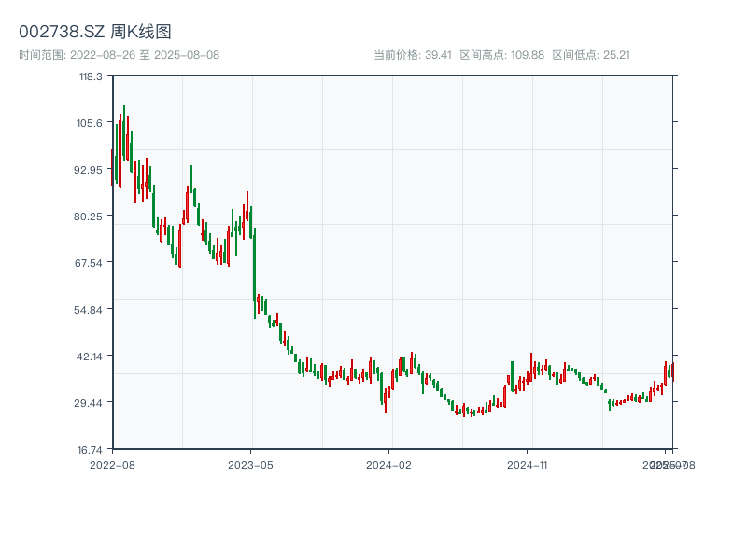Click the 92.95 y-axis tick label
This screenshot has height=560, width=747.
90,170
